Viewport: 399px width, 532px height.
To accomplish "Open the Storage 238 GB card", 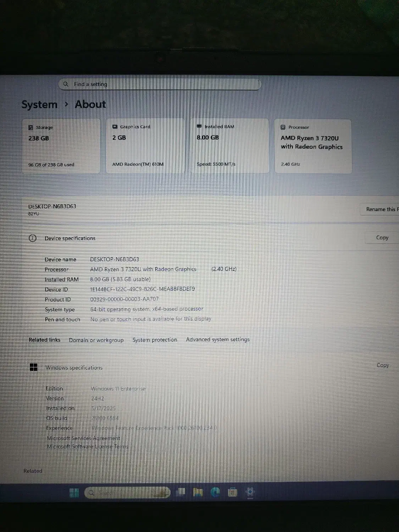I will click(x=61, y=146).
